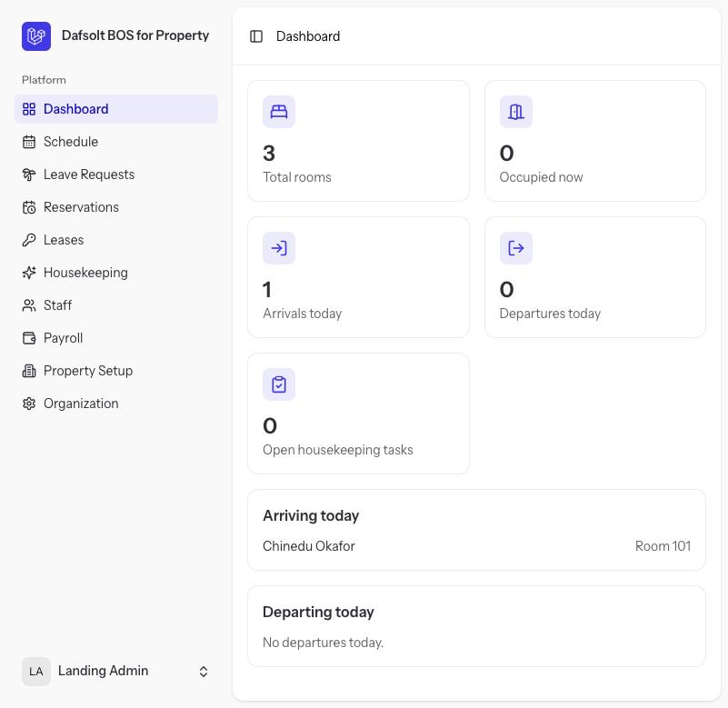Click the Payroll wallet icon

(29, 338)
